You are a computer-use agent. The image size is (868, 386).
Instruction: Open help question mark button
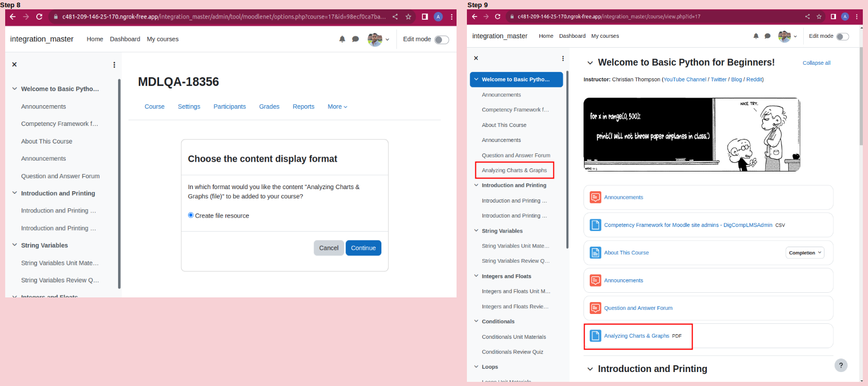tap(841, 365)
